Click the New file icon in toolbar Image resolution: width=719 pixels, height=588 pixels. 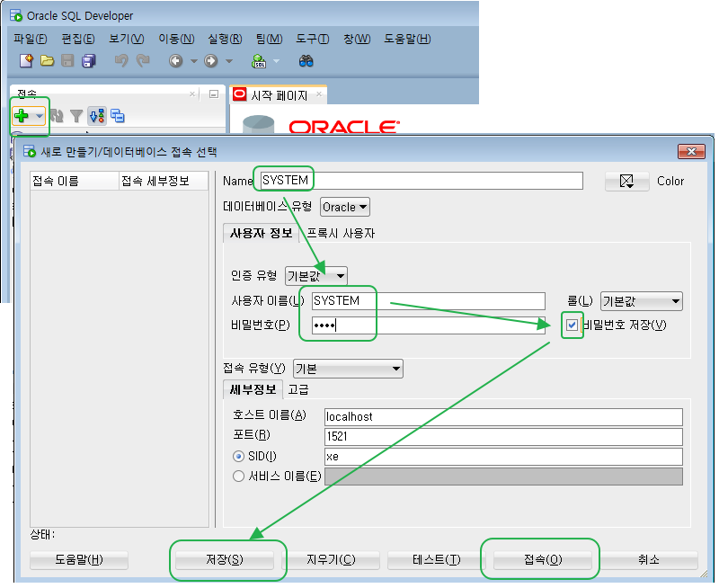click(26, 61)
